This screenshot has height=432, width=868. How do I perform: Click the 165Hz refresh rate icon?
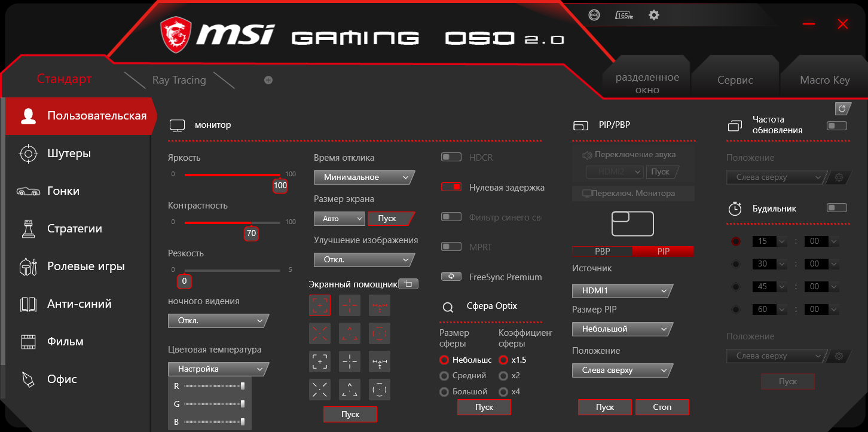(624, 15)
